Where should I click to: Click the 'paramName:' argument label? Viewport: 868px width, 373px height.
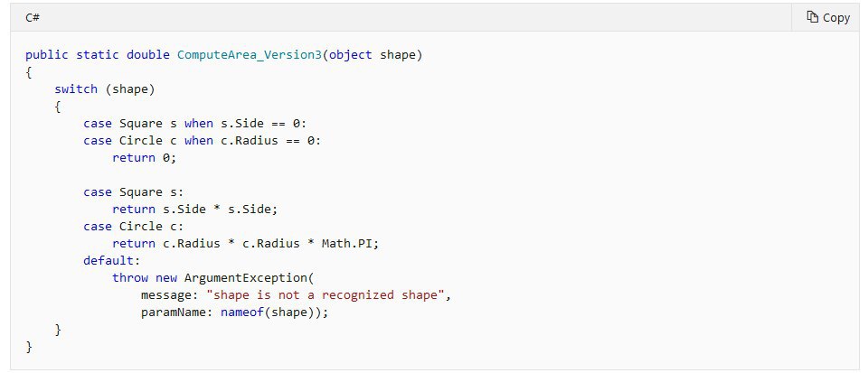tap(177, 312)
